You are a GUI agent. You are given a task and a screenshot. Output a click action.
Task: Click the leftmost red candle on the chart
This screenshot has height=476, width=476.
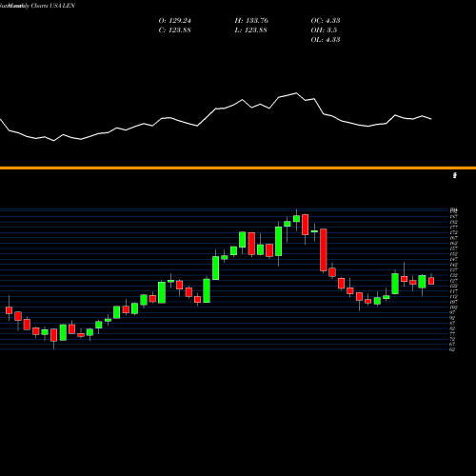click(x=9, y=310)
